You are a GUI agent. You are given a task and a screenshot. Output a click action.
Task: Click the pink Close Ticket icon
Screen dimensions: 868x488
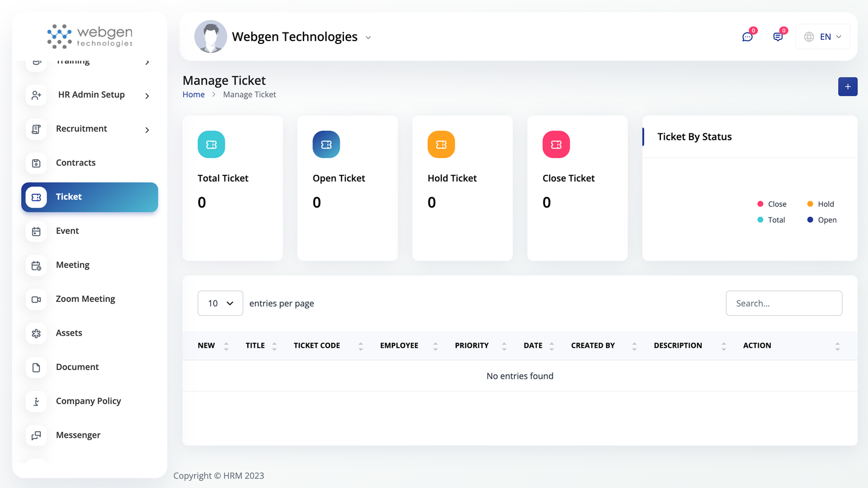coord(556,145)
